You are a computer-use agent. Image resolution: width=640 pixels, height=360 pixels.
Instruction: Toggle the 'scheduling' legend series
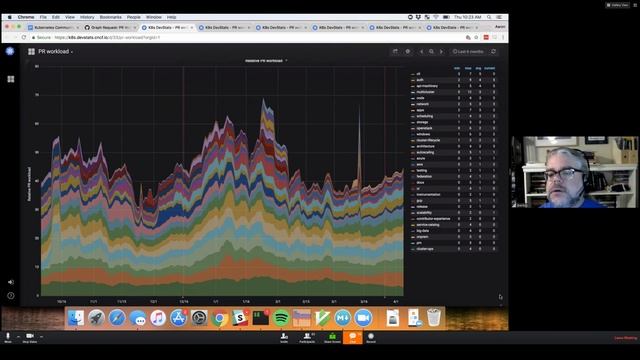[x=424, y=116]
